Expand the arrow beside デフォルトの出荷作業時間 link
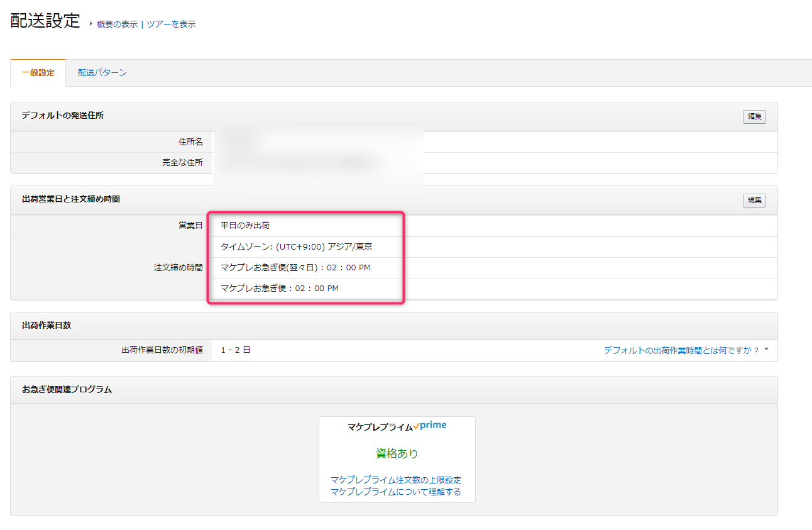Viewport: 812px width, 530px height. pyautogui.click(x=766, y=349)
